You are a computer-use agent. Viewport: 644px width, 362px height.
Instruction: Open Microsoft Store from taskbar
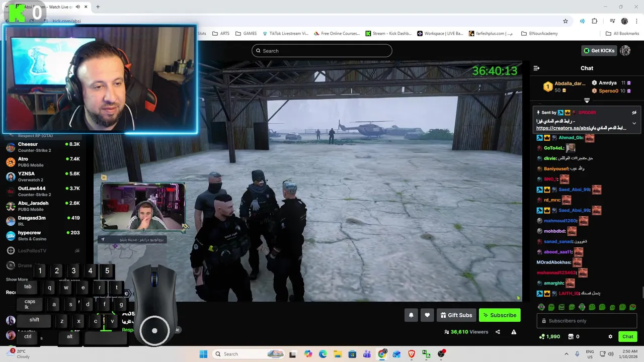coord(352,354)
